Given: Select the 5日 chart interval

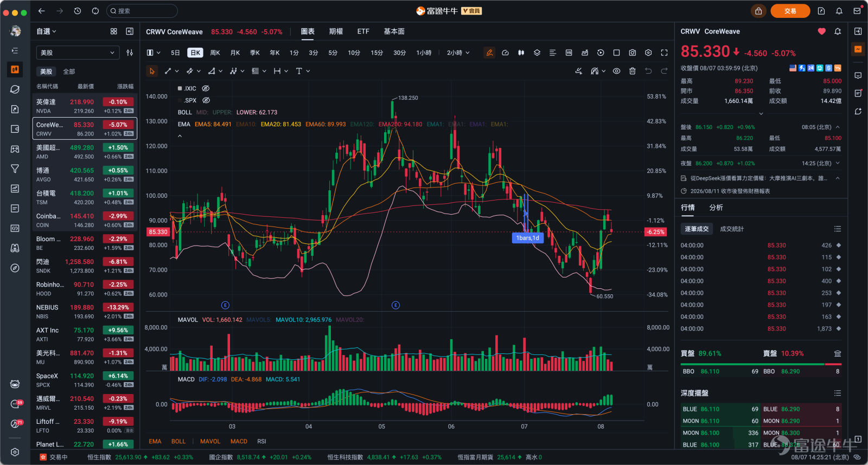Looking at the screenshot, I should [175, 53].
